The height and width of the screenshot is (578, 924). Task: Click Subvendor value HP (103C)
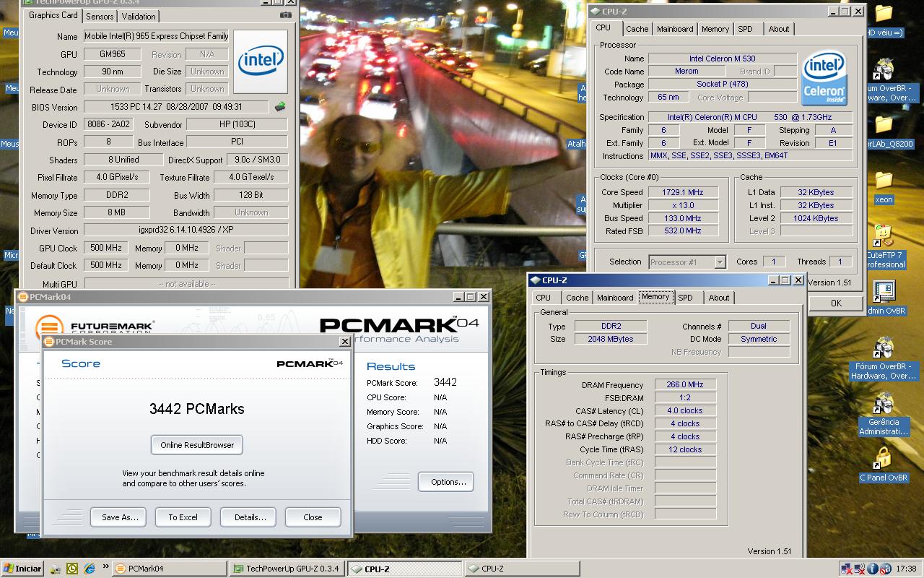click(x=237, y=124)
